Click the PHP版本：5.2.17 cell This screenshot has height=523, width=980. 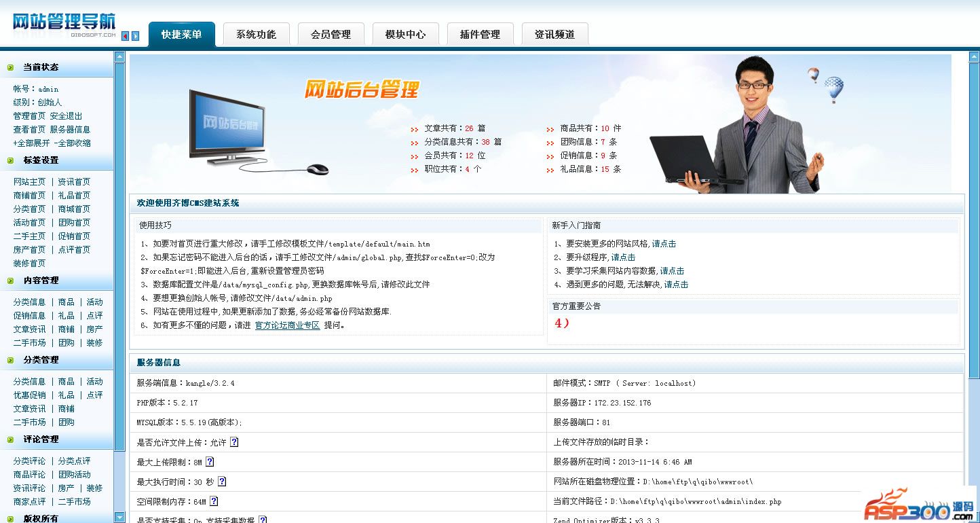pos(338,403)
